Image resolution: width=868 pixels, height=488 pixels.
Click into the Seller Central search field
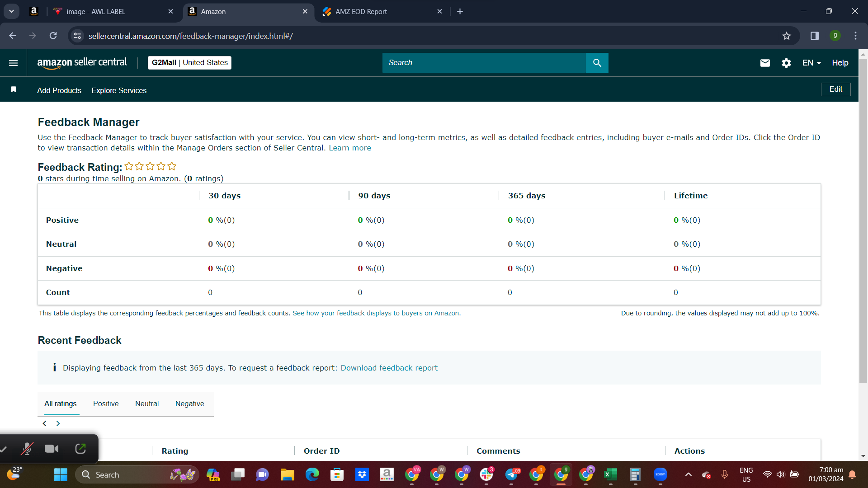484,63
